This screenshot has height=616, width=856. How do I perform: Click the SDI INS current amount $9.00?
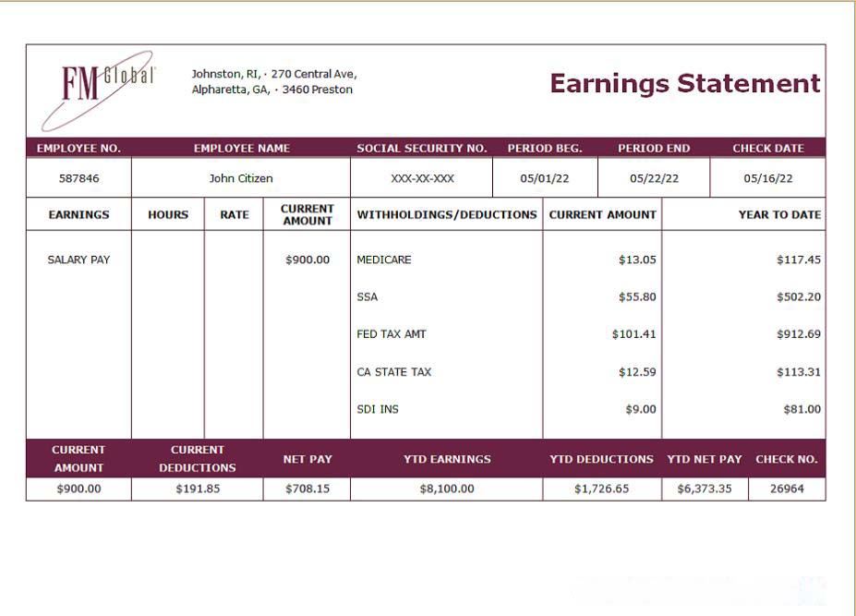click(640, 409)
